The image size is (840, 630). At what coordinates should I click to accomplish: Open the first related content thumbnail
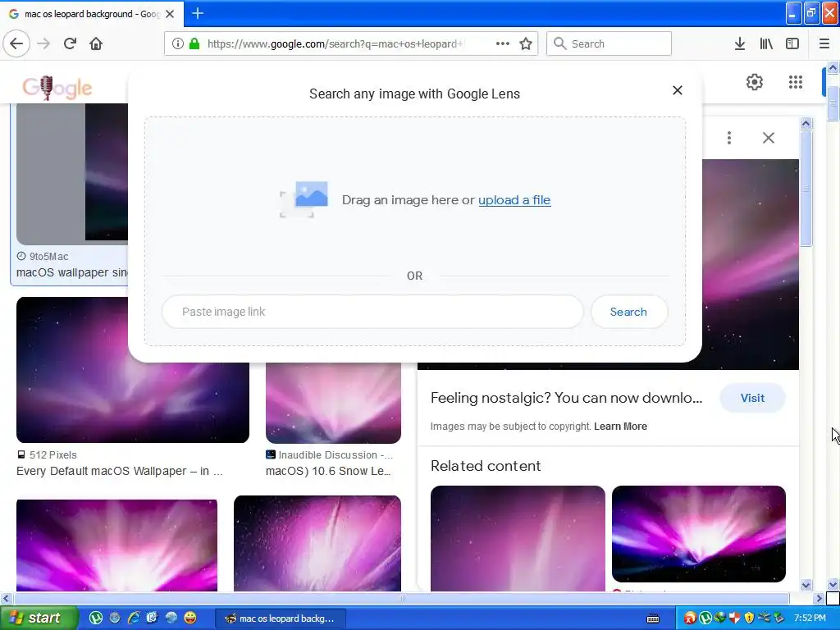click(518, 538)
